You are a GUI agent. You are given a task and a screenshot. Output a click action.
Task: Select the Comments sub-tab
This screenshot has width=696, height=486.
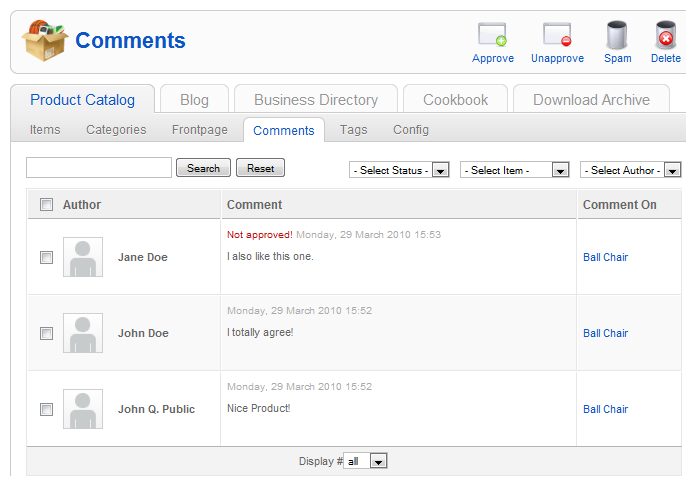point(284,130)
